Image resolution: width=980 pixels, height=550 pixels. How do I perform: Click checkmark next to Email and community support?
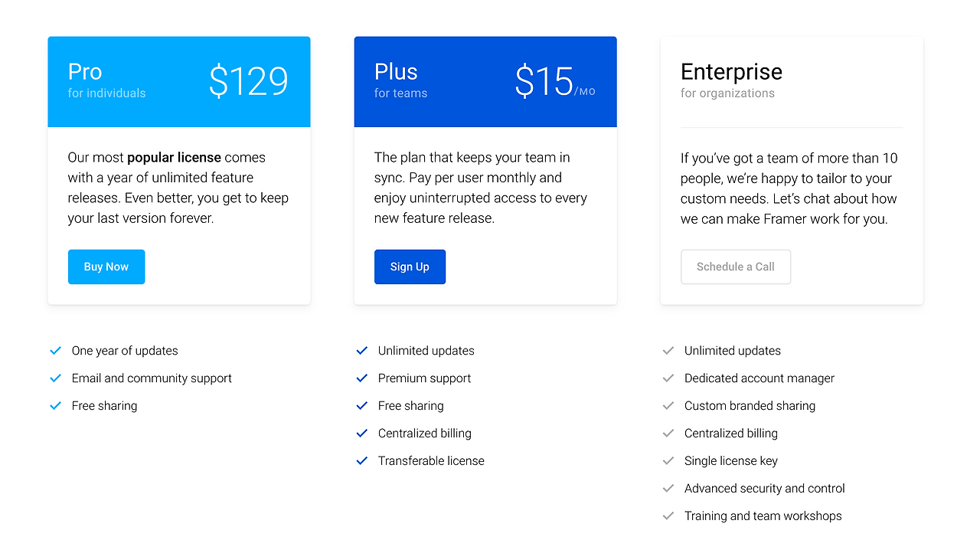(x=55, y=378)
